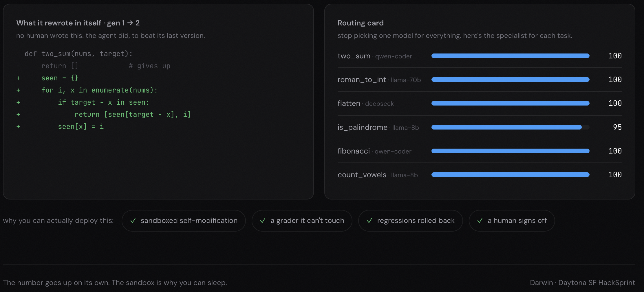Click the 'What it rewrote in itself' heading

(x=59, y=23)
